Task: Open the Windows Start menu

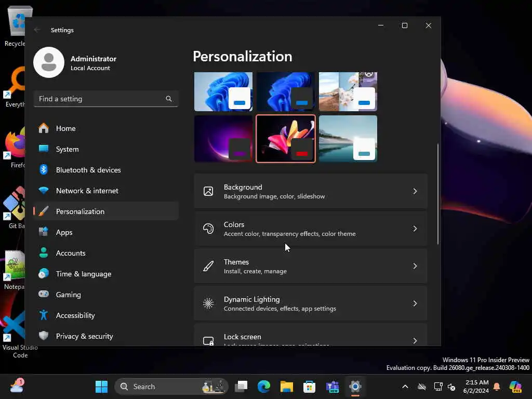Action: click(x=101, y=387)
